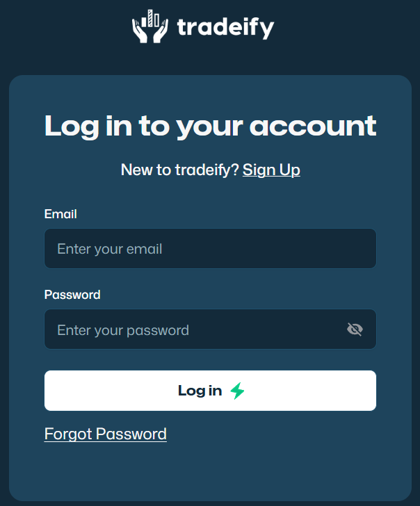420x506 pixels.
Task: Follow the Forgot Password link
Action: click(x=105, y=434)
